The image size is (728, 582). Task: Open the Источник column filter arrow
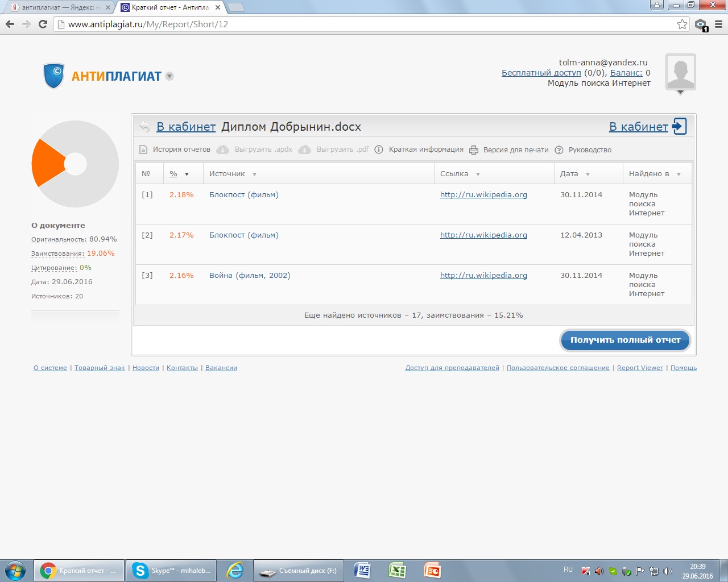(254, 174)
